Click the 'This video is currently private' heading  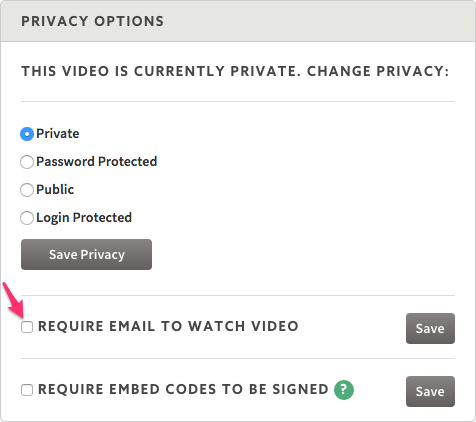pyautogui.click(x=235, y=71)
